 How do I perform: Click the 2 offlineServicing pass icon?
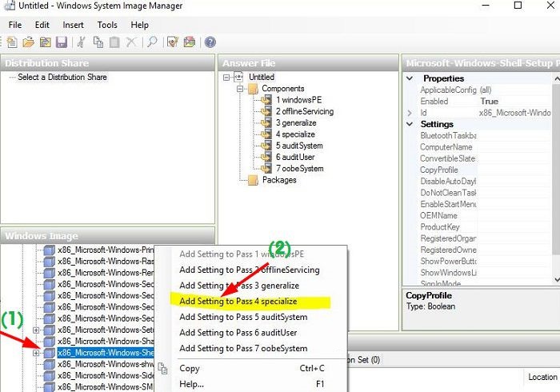click(x=266, y=111)
